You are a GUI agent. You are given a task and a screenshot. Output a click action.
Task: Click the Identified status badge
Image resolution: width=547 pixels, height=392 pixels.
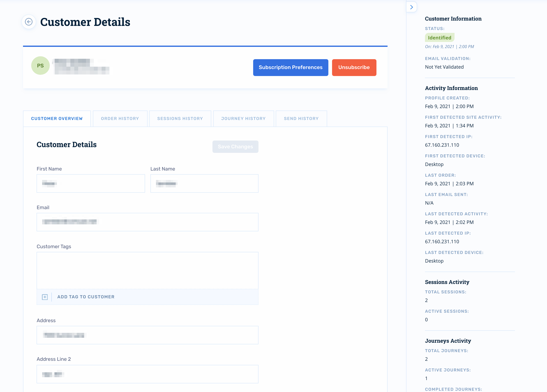(x=440, y=38)
